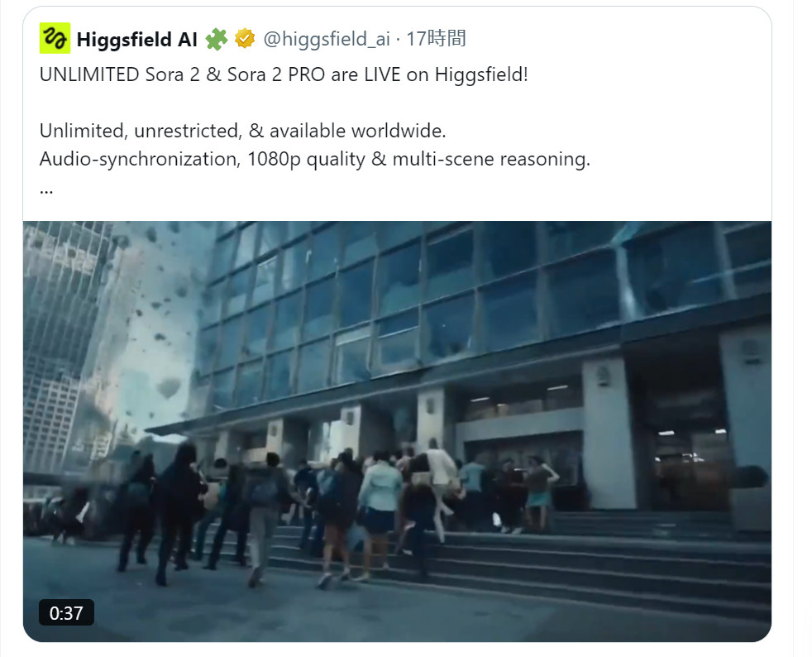Play the embedded tornado video
812x657 pixels.
[397, 431]
